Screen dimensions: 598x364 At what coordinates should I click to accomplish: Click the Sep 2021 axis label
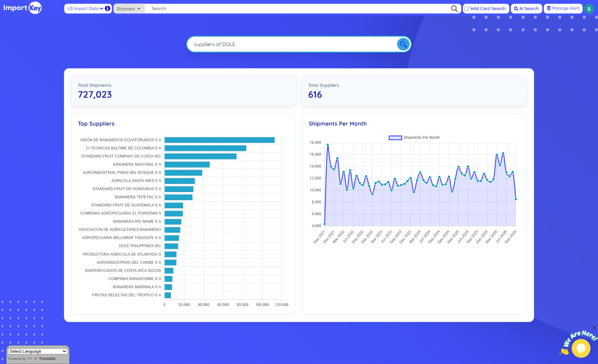click(x=319, y=237)
